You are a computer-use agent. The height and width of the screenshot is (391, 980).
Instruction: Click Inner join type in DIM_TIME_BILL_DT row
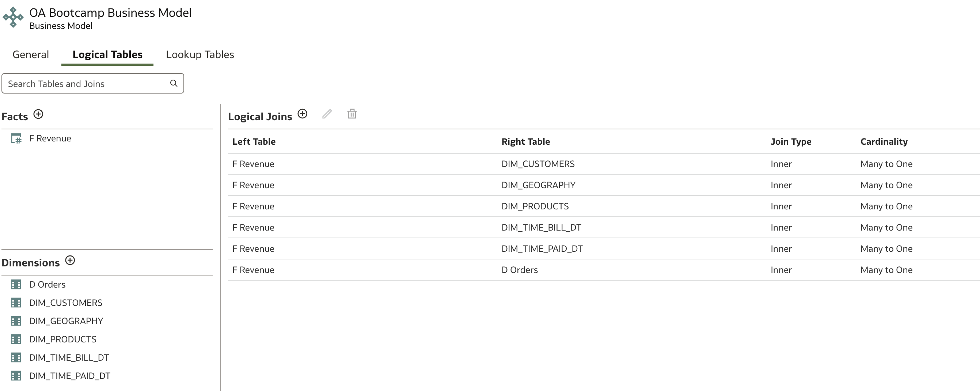pyautogui.click(x=781, y=228)
